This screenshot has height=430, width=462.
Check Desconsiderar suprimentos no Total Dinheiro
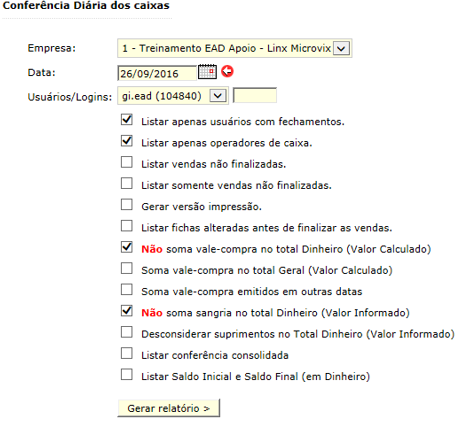click(x=127, y=332)
